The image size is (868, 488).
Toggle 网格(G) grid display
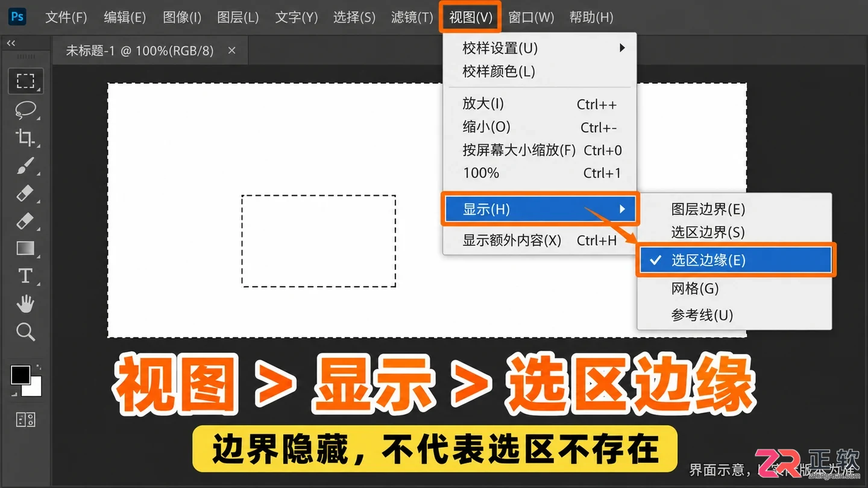click(735, 289)
